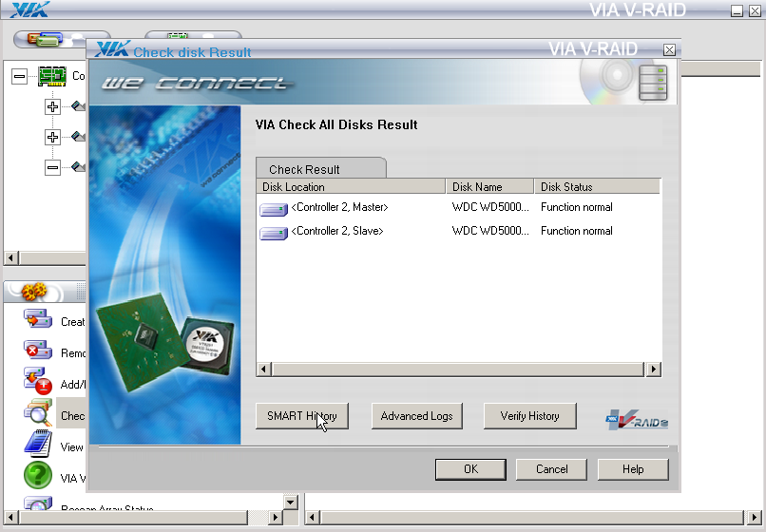The width and height of the screenshot is (766, 532).
Task: Sort by Disk Name column header
Action: [489, 186]
